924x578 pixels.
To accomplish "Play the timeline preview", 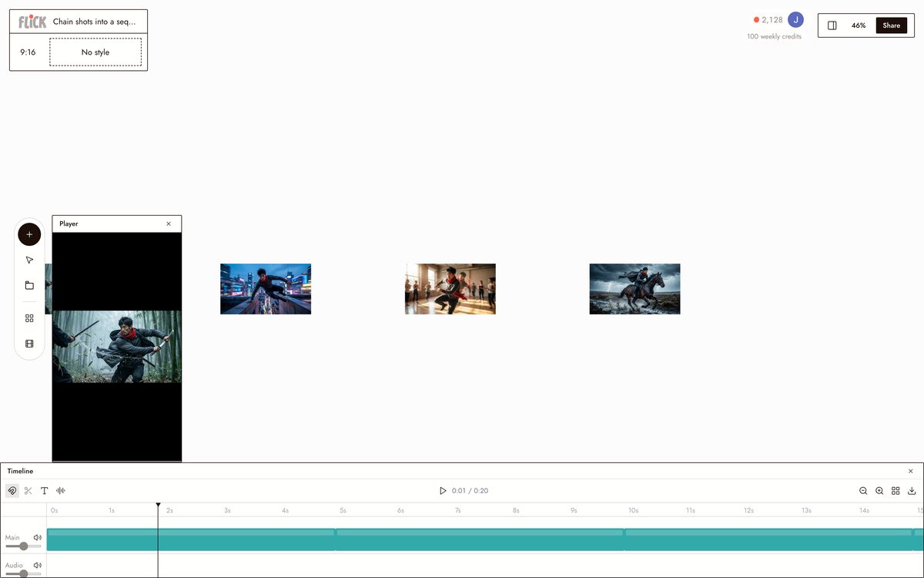I will [443, 491].
